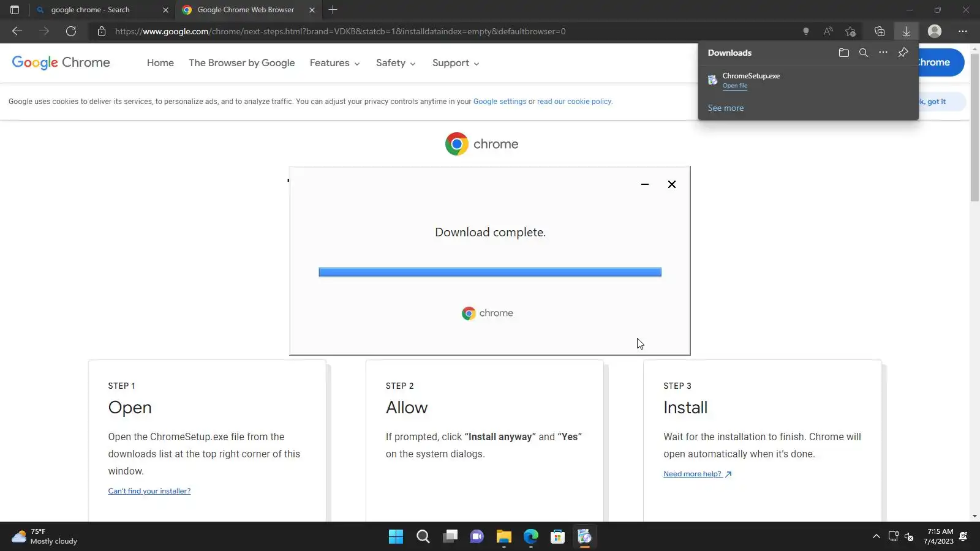Click the ChromeSetup.exe file icon
980x551 pixels.
tap(713, 80)
